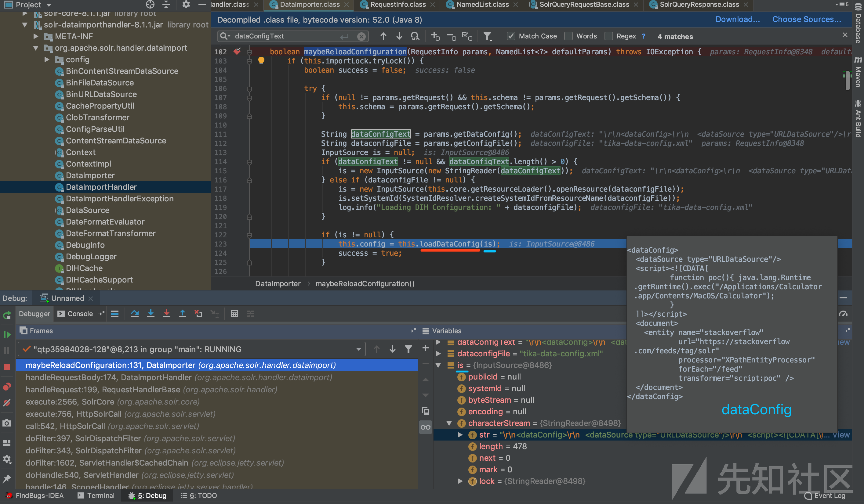Filter frames funnel icon in Frames panel
Image resolution: width=864 pixels, height=504 pixels.
click(408, 349)
